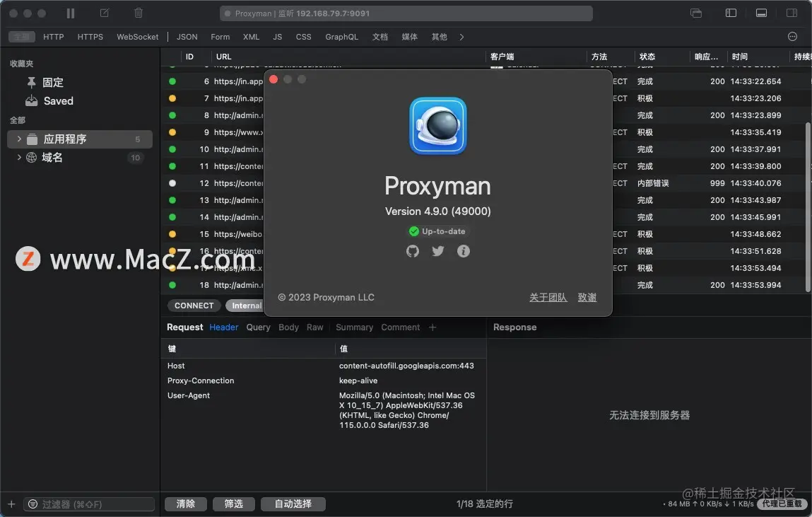Click the 应用程序 folder icon
Image resolution: width=812 pixels, height=517 pixels.
32,139
